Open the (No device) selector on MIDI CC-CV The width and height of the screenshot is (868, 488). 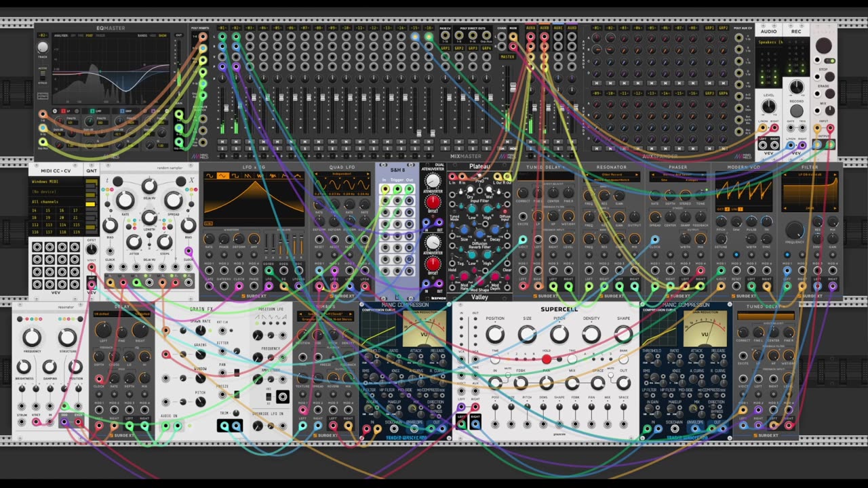56,192
